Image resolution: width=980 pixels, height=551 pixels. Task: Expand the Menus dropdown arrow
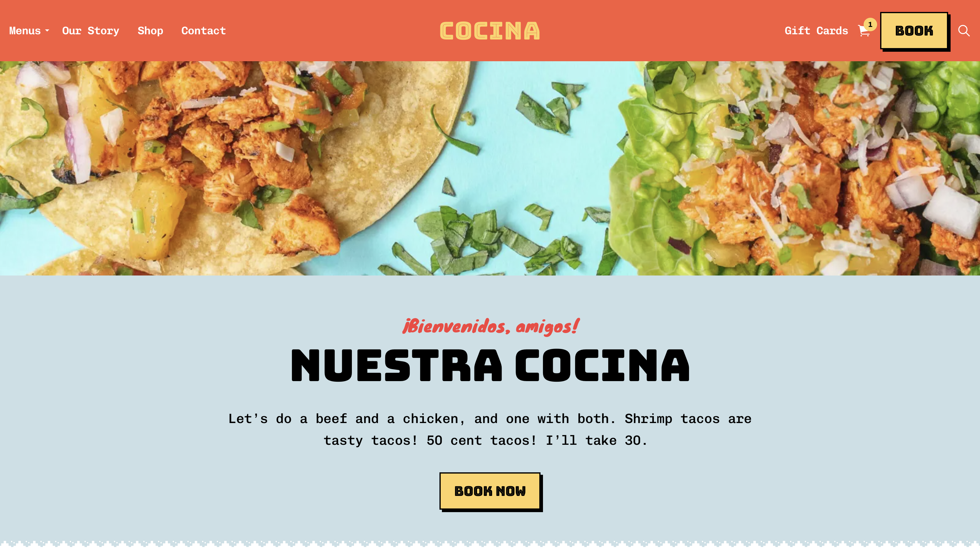47,30
